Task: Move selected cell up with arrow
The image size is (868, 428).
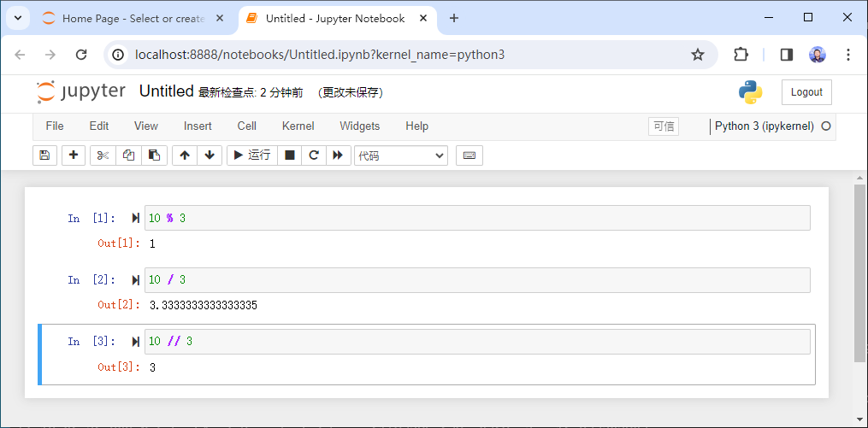Action: coord(185,155)
